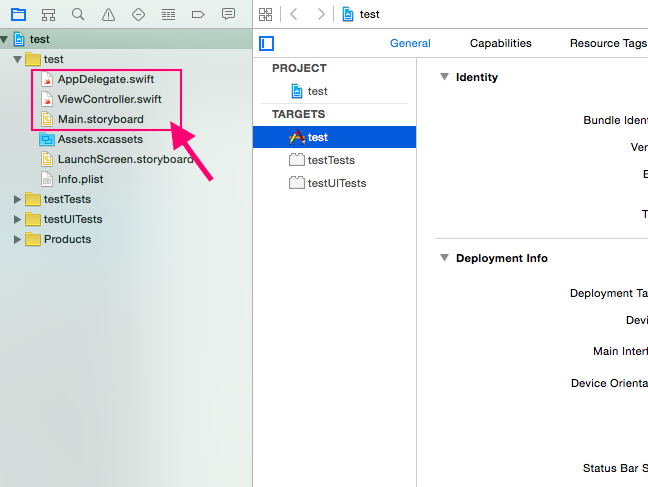Show the Report navigator speech bubble icon
The image size is (648, 487).
[x=228, y=14]
